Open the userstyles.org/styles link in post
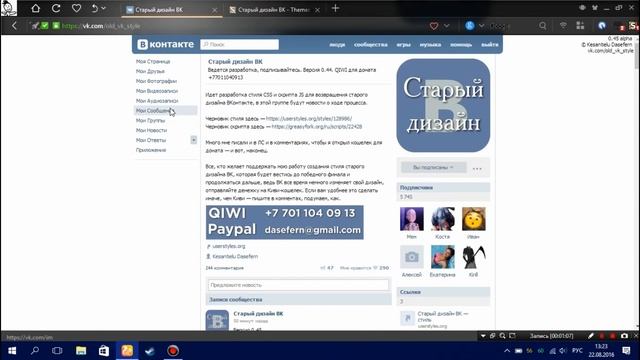The image size is (640, 360). (309, 119)
